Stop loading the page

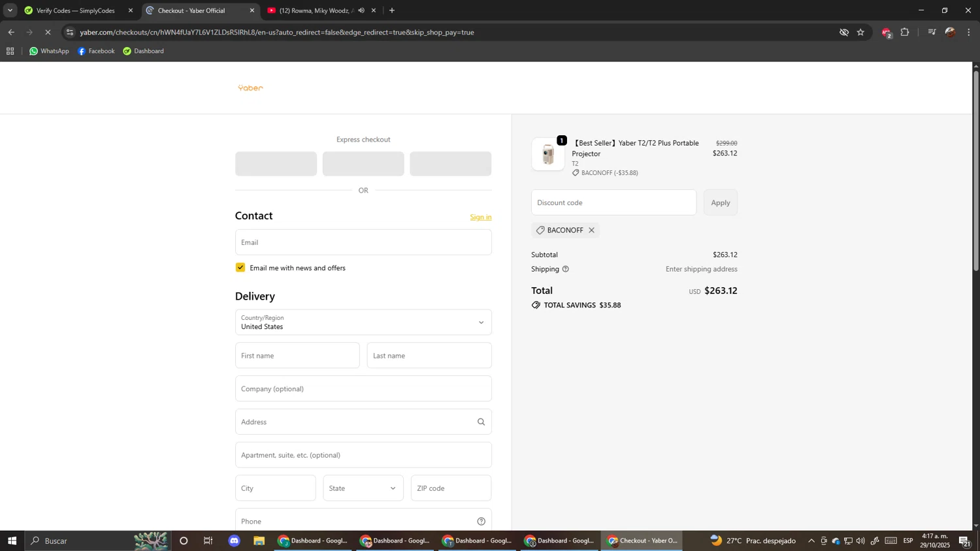pyautogui.click(x=48, y=32)
